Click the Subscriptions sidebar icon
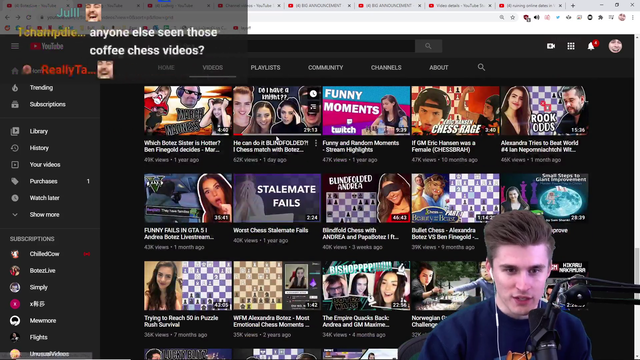640x360 pixels. (15, 104)
